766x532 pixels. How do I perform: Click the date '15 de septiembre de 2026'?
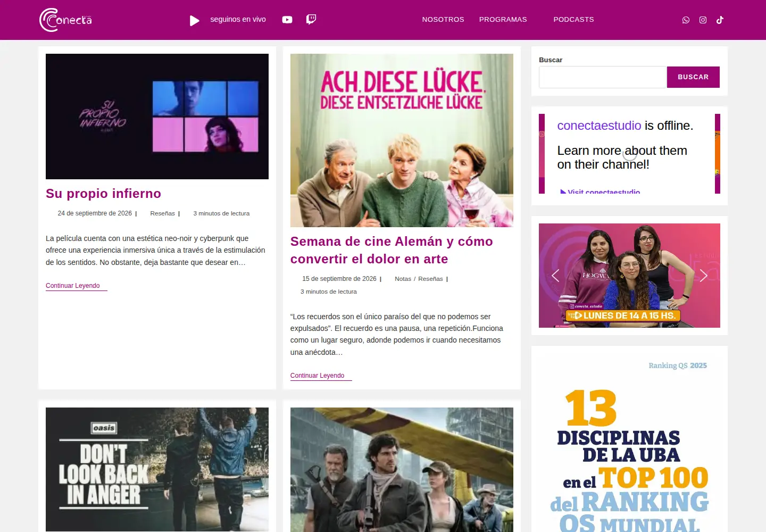pyautogui.click(x=339, y=279)
